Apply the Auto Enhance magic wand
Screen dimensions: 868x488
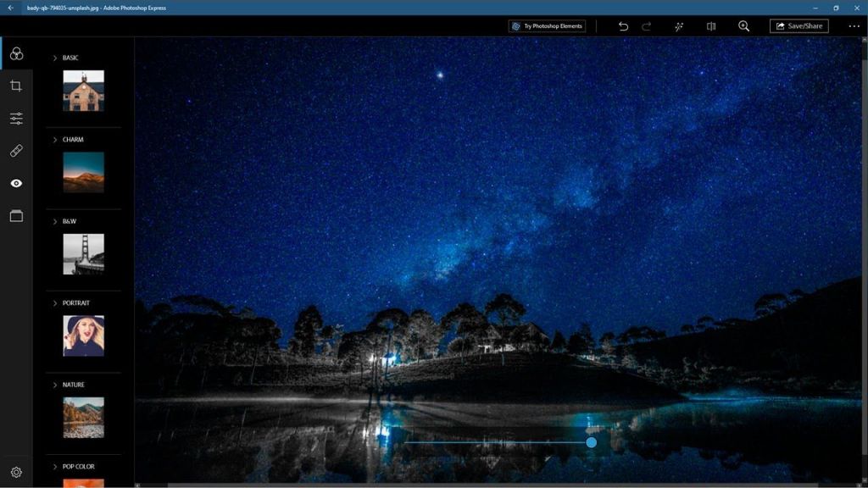(x=679, y=26)
